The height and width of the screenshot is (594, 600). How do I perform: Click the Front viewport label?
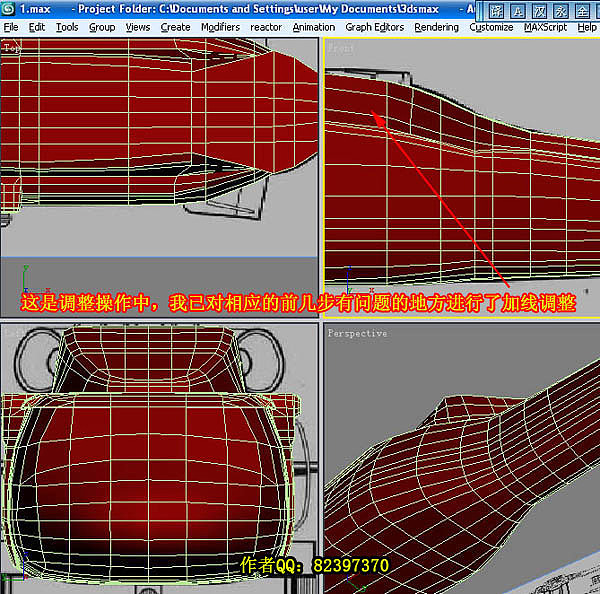(340, 48)
